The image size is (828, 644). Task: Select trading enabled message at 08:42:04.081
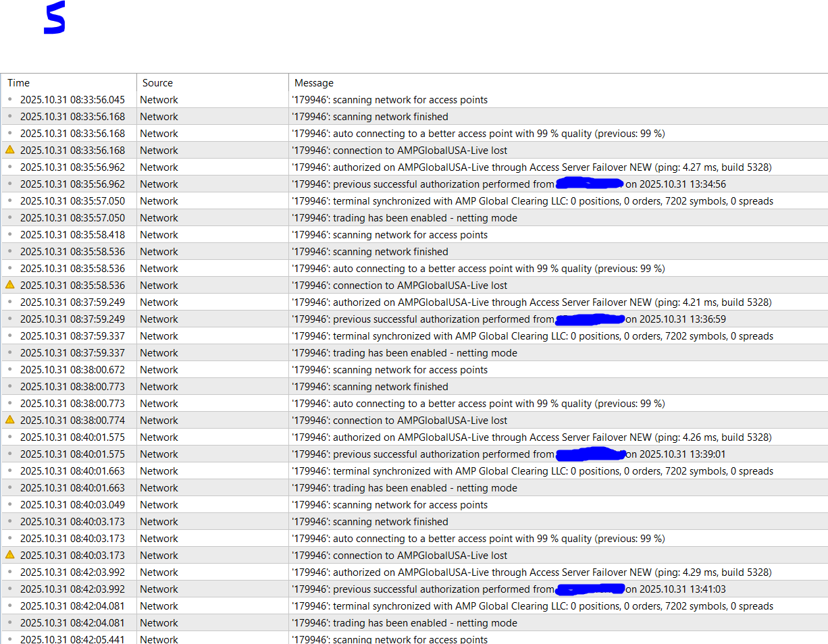(x=404, y=623)
